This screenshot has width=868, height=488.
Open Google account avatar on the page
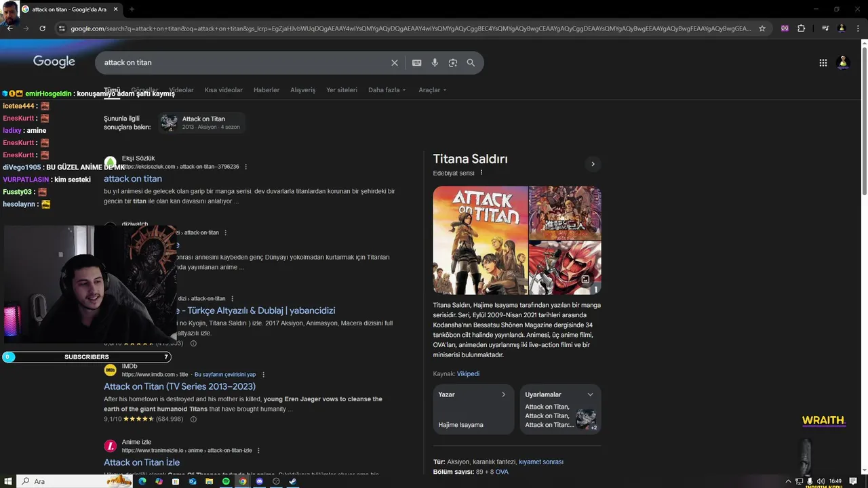click(843, 62)
